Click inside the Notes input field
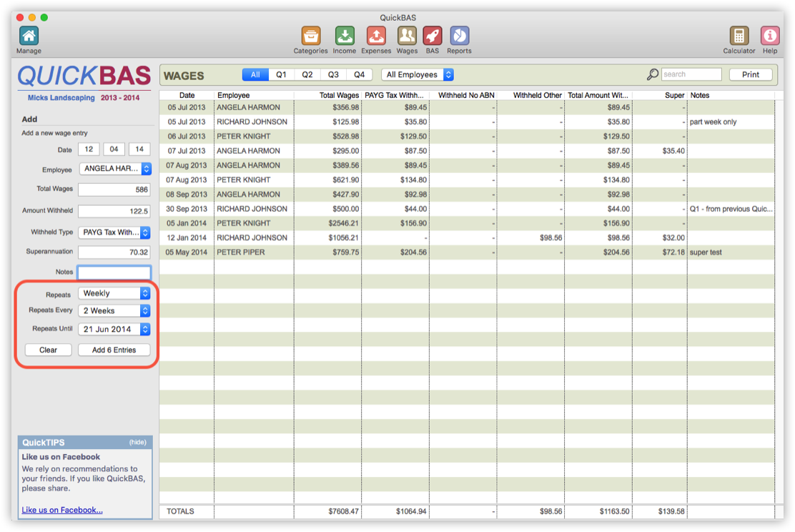The height and width of the screenshot is (532, 795). [114, 272]
